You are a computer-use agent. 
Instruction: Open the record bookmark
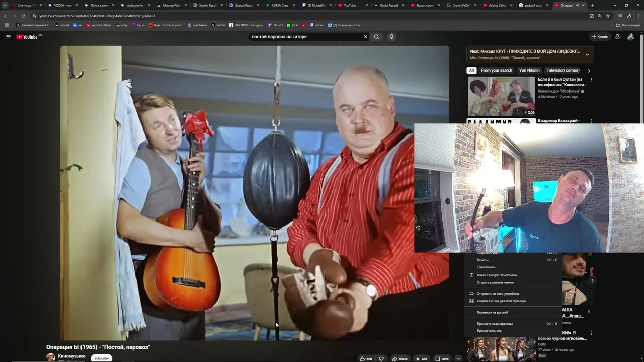(62, 25)
